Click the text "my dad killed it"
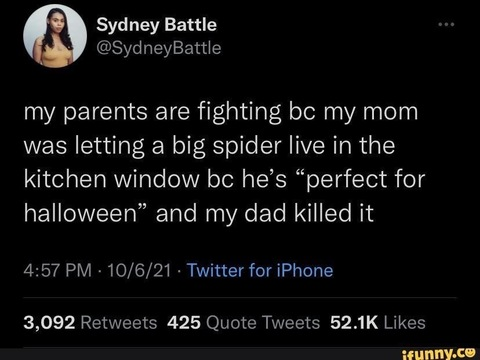Viewport: 480px width, 360px height. click(x=289, y=213)
